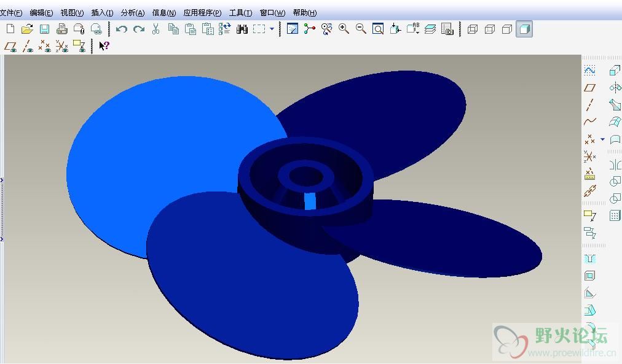The width and height of the screenshot is (622, 364).
Task: Click the send as mail attachment icon
Action: pyautogui.click(x=79, y=29)
